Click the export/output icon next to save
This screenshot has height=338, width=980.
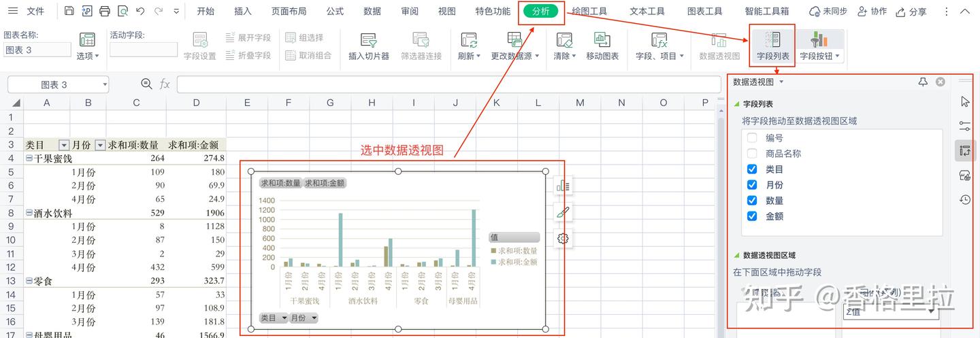pos(86,12)
